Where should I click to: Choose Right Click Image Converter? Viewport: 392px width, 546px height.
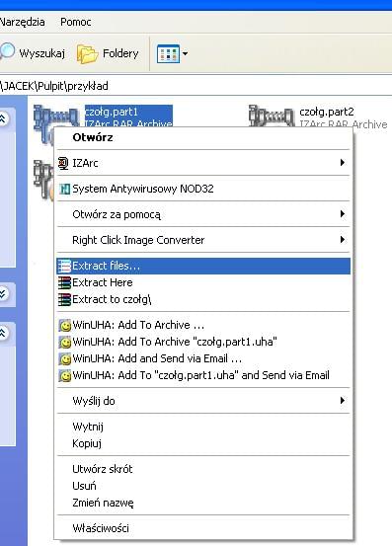[x=203, y=240]
